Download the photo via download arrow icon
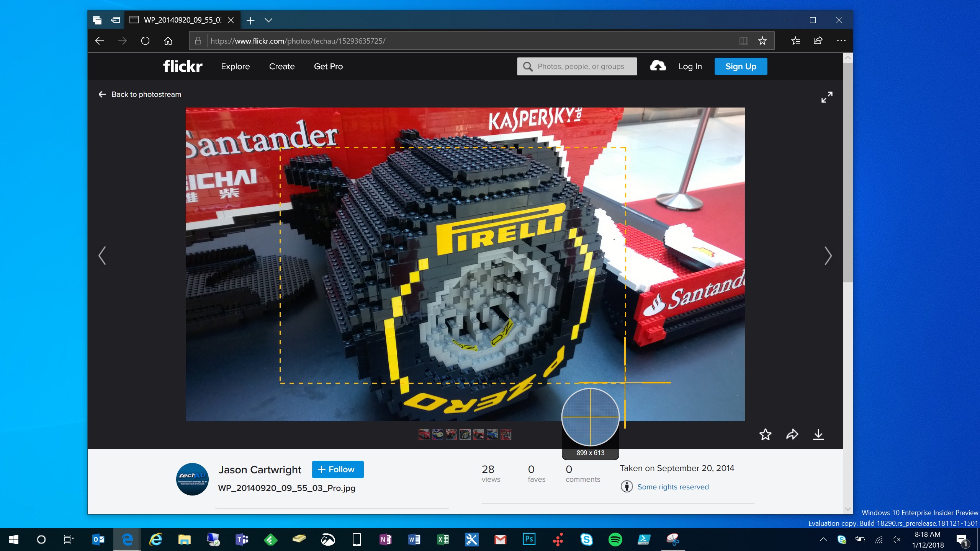Image resolution: width=980 pixels, height=551 pixels. click(819, 435)
